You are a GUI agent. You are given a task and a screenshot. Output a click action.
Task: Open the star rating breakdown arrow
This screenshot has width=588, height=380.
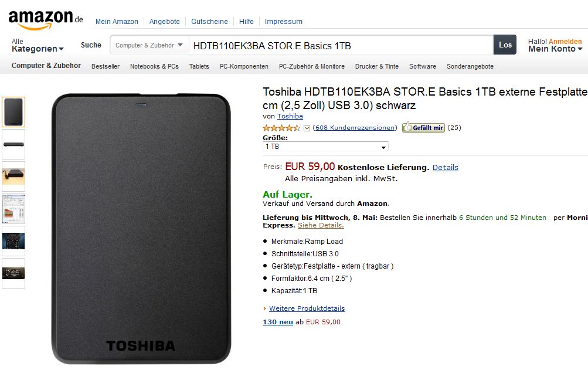tap(307, 128)
